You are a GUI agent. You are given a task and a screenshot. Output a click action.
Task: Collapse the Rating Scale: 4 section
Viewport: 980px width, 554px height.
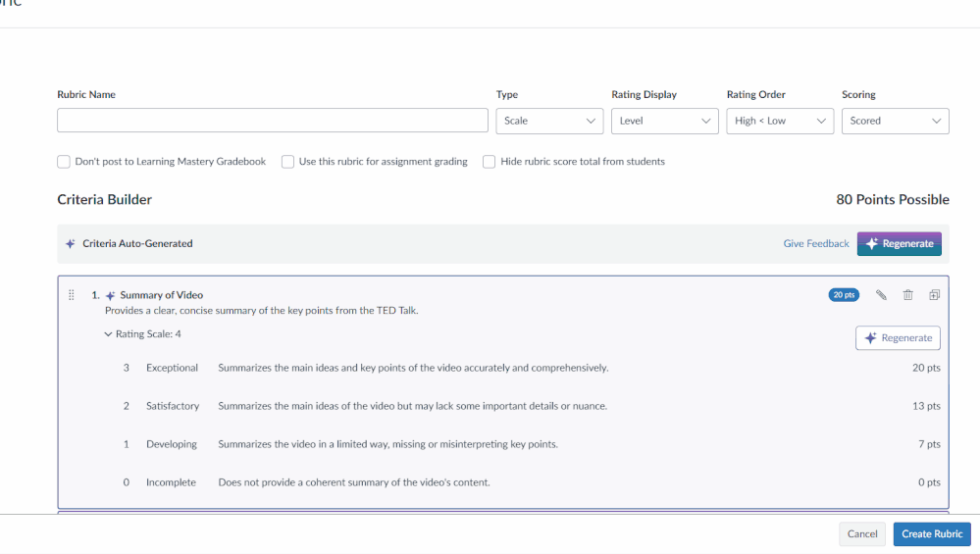(x=109, y=334)
